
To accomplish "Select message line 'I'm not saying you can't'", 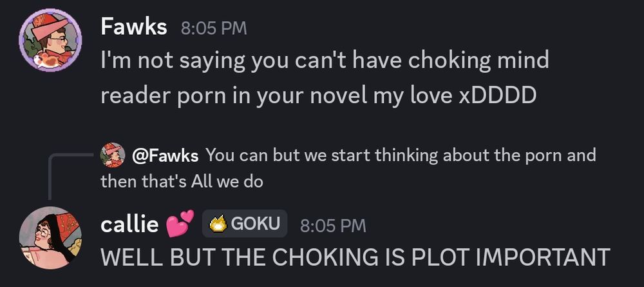I will (325, 61).
